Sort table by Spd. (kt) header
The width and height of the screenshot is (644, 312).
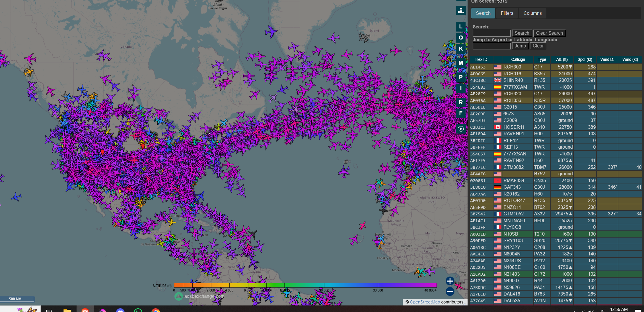(x=585, y=59)
